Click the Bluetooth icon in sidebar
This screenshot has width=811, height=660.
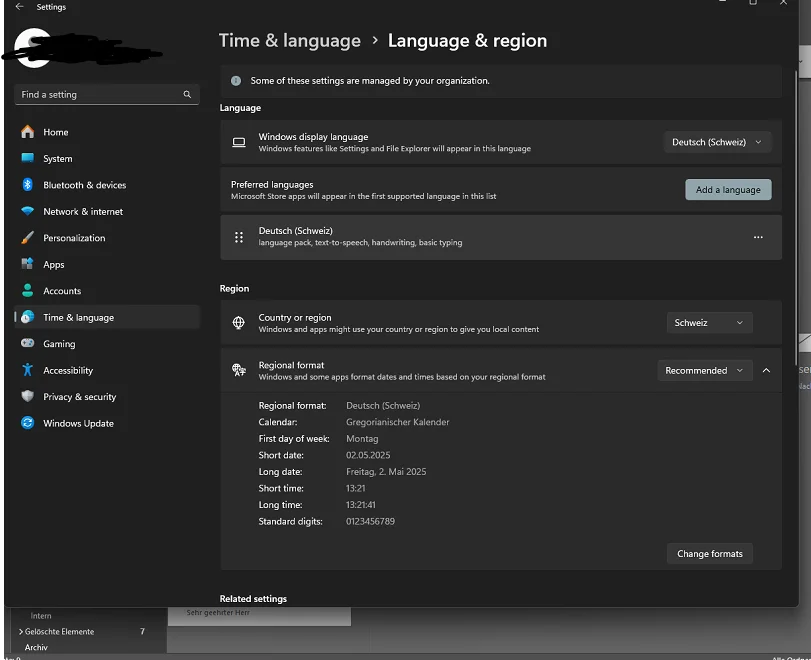[28, 185]
